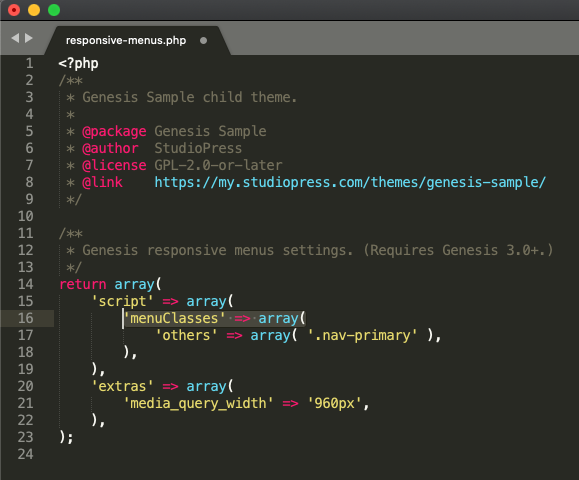The width and height of the screenshot is (579, 480).
Task: Click the 'StudioPress' author text
Action: pyautogui.click(x=198, y=148)
